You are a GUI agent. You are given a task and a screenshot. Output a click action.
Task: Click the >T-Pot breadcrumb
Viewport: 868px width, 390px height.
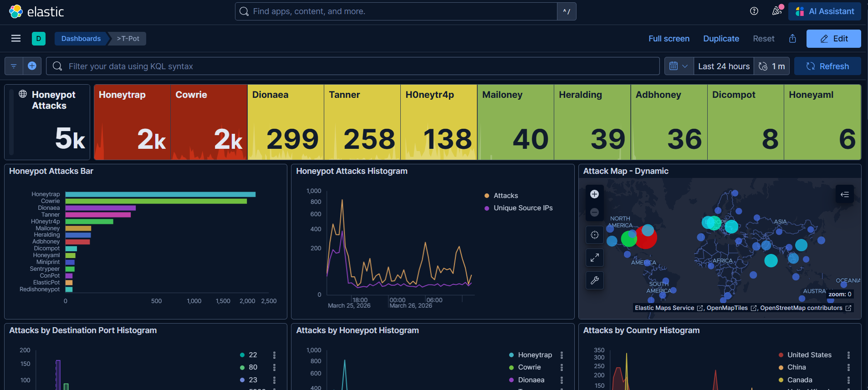click(128, 39)
